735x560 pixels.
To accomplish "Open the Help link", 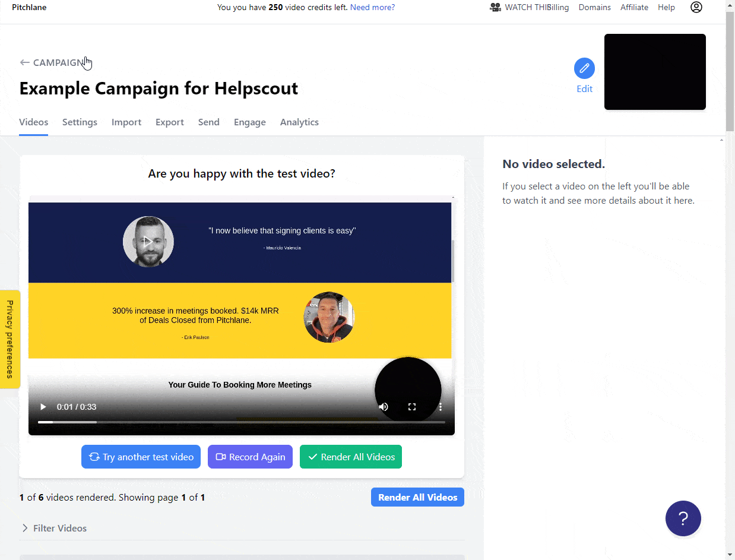I will pyautogui.click(x=666, y=8).
